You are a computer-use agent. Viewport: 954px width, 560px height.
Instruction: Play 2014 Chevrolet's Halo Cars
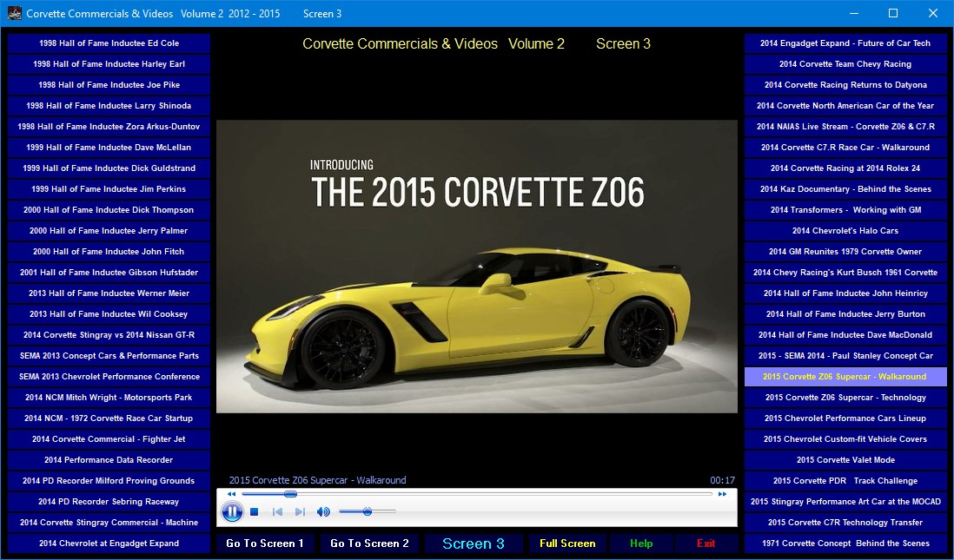click(x=845, y=230)
